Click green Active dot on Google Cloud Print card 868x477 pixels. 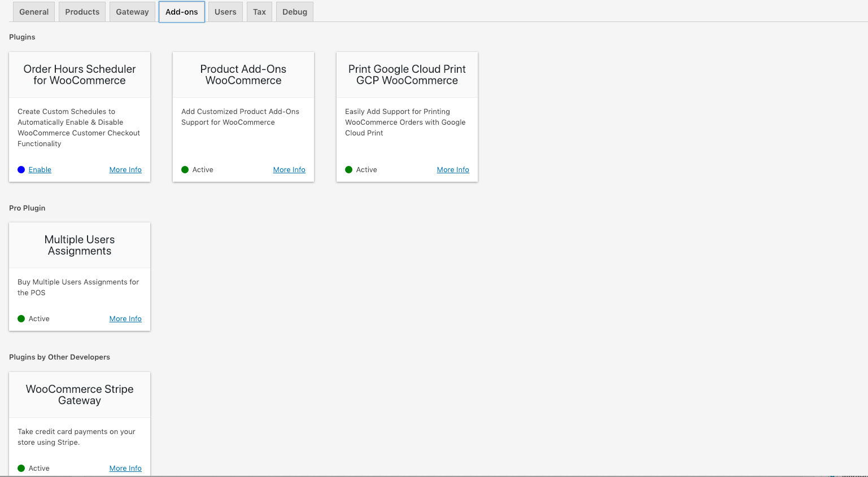coord(349,170)
